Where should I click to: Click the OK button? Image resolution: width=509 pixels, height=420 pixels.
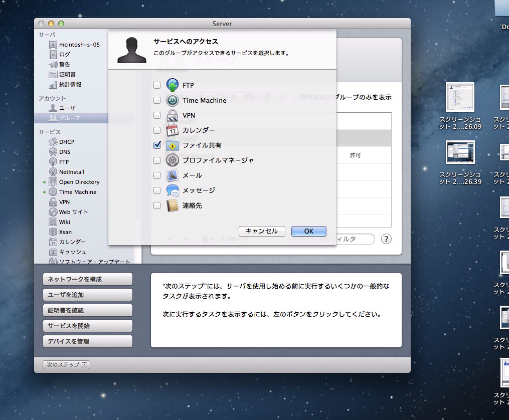coord(309,231)
